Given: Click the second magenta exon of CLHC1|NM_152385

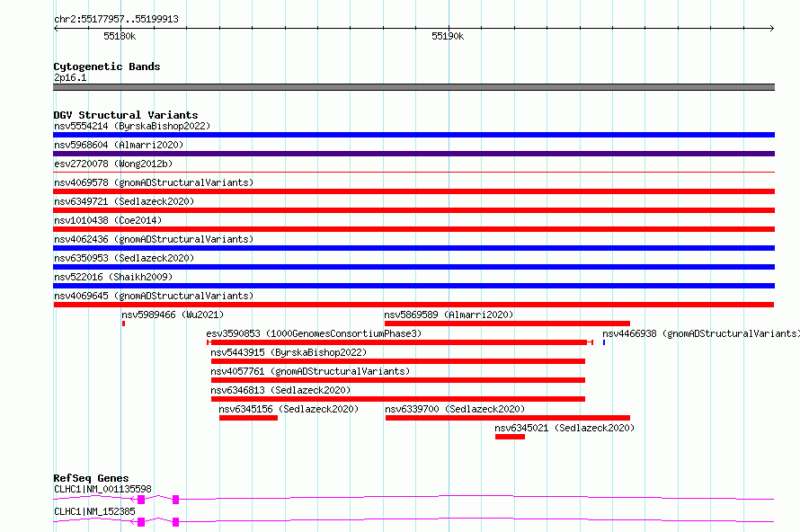Looking at the screenshot, I should 175,522.
